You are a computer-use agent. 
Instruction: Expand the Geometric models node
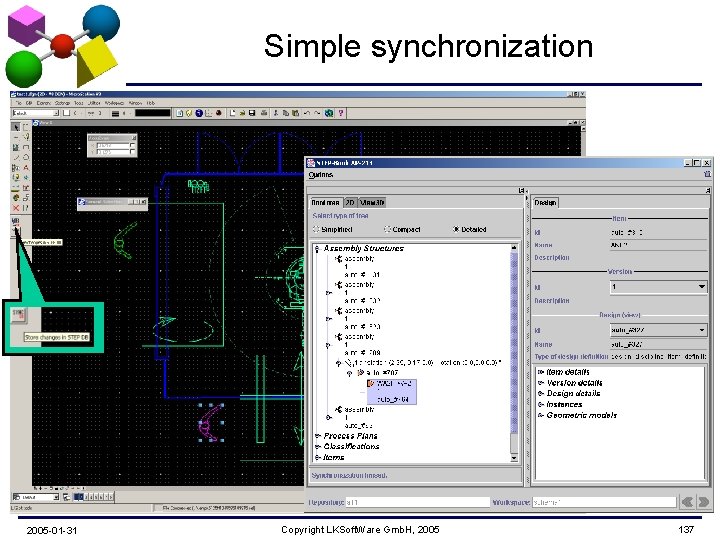541,415
